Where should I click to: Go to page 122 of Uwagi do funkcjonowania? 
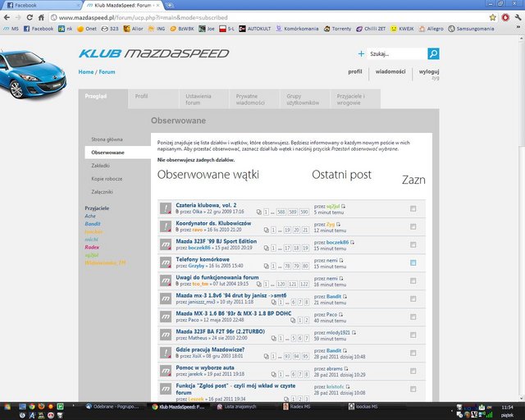304,284
